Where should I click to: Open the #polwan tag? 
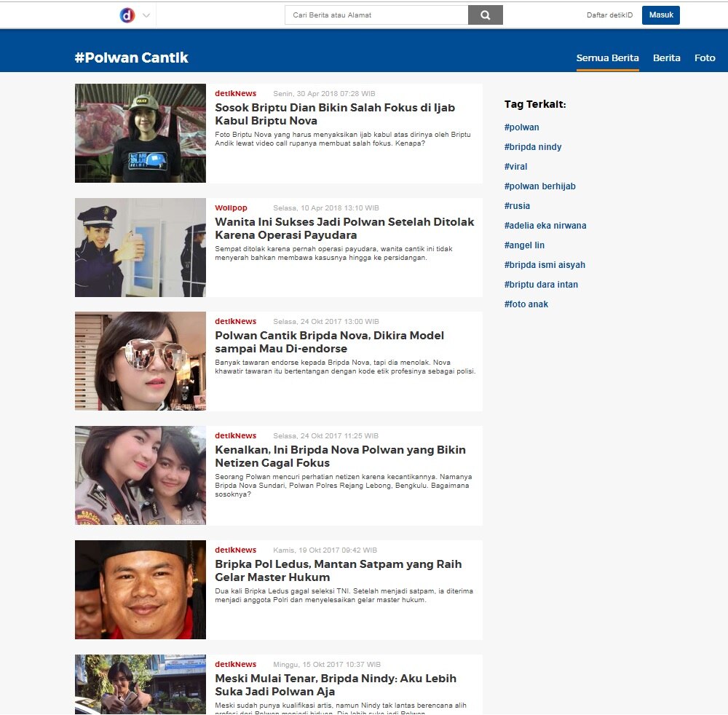(521, 127)
